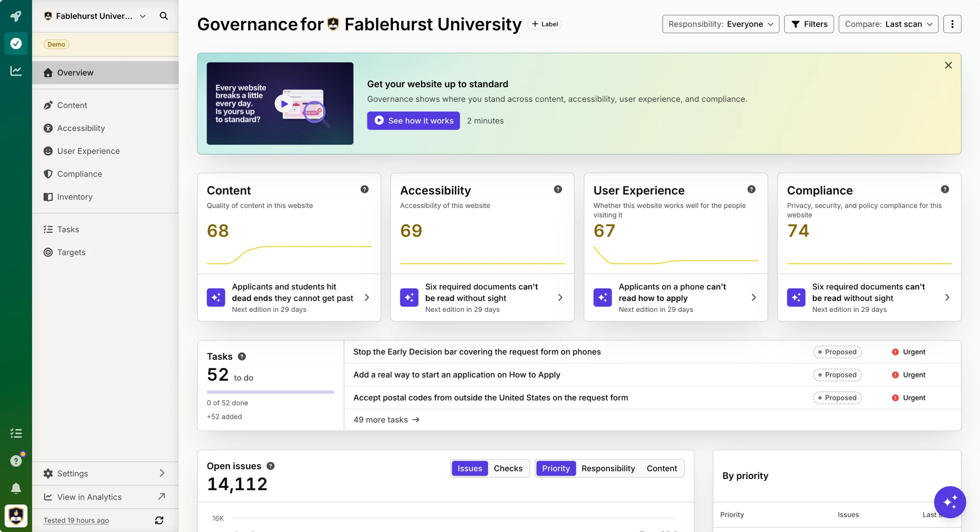Click the search magnifier next to the site name

click(164, 16)
